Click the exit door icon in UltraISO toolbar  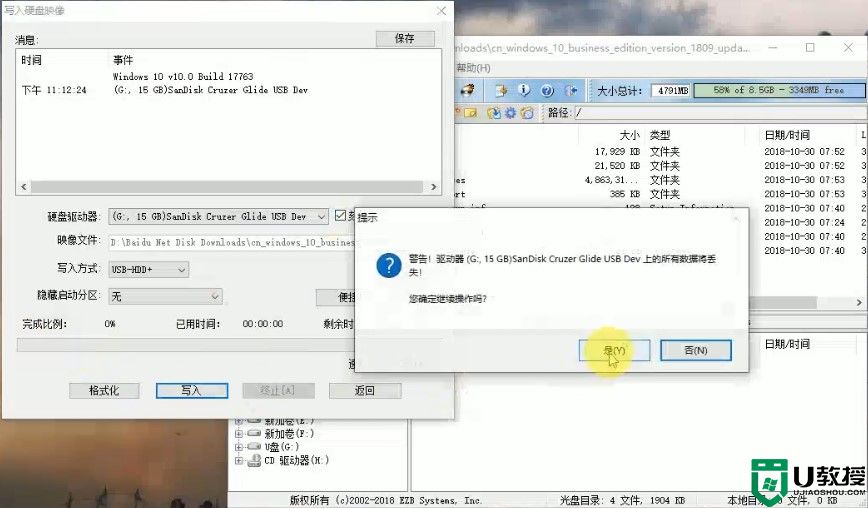(571, 90)
